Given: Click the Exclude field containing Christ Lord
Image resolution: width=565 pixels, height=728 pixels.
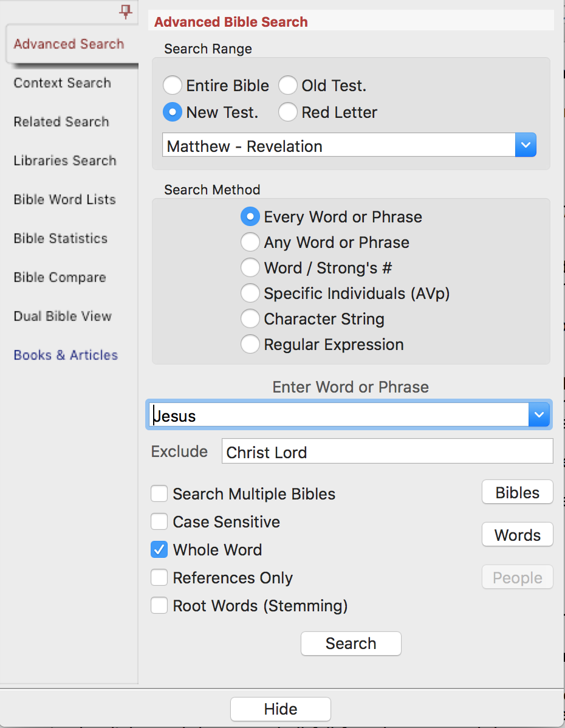Looking at the screenshot, I should point(387,452).
